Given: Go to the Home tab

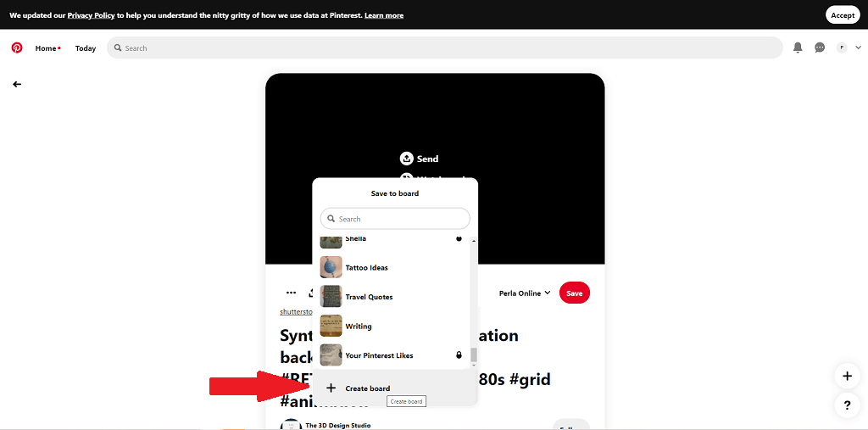Looking at the screenshot, I should click(46, 48).
